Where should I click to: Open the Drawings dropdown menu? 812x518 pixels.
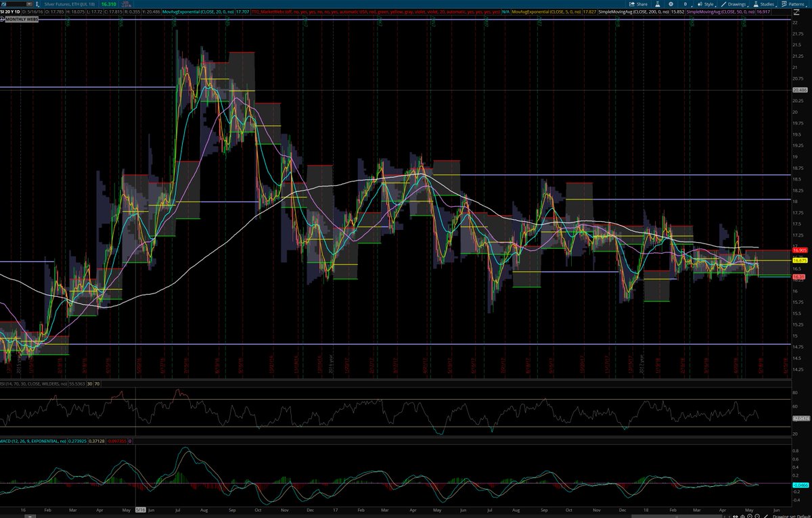(x=734, y=4)
